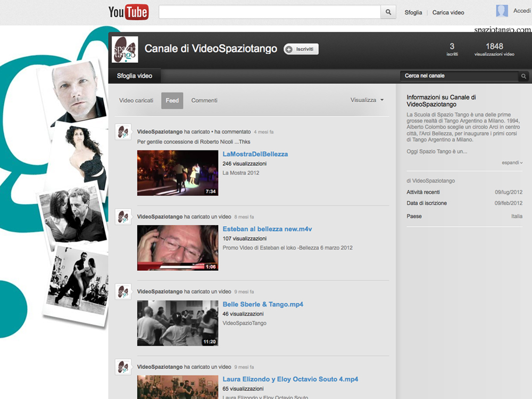This screenshot has height=399, width=532.
Task: Open the Esteban al bellezza video thumbnail
Action: click(x=178, y=248)
